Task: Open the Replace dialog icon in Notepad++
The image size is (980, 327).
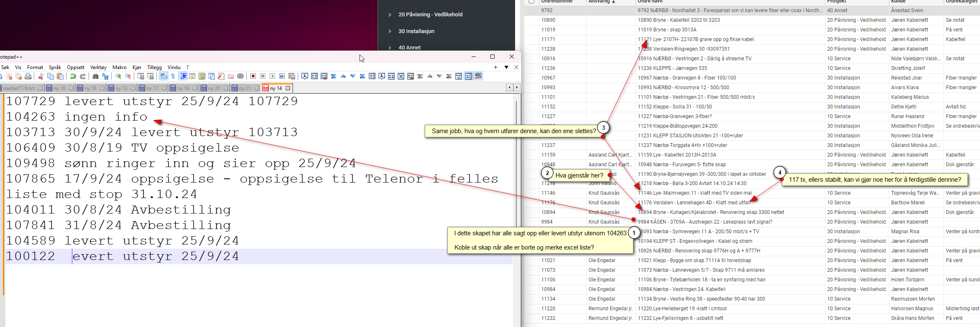Action: coord(105,76)
